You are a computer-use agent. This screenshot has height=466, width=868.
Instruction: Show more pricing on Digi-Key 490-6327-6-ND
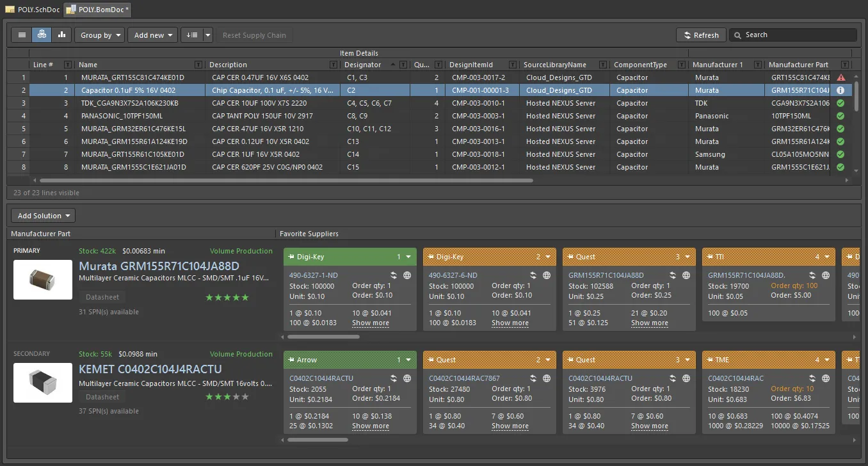click(x=510, y=323)
